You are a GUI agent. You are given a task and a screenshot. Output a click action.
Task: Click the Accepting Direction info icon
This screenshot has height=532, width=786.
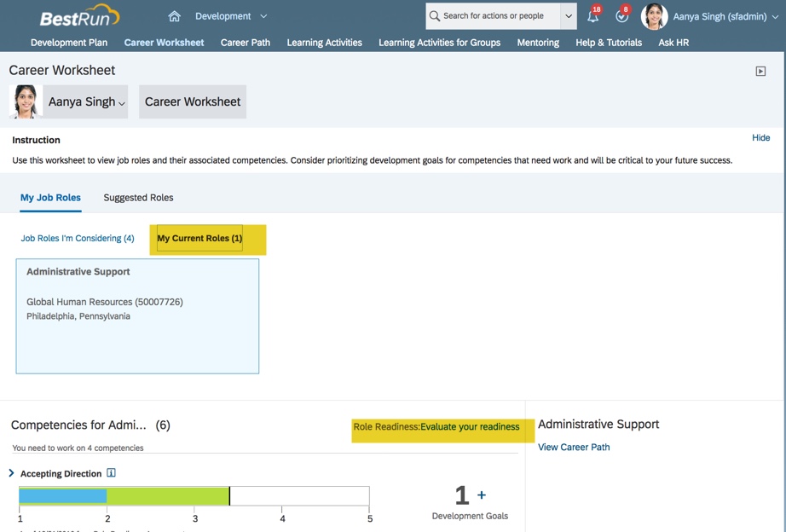click(111, 473)
